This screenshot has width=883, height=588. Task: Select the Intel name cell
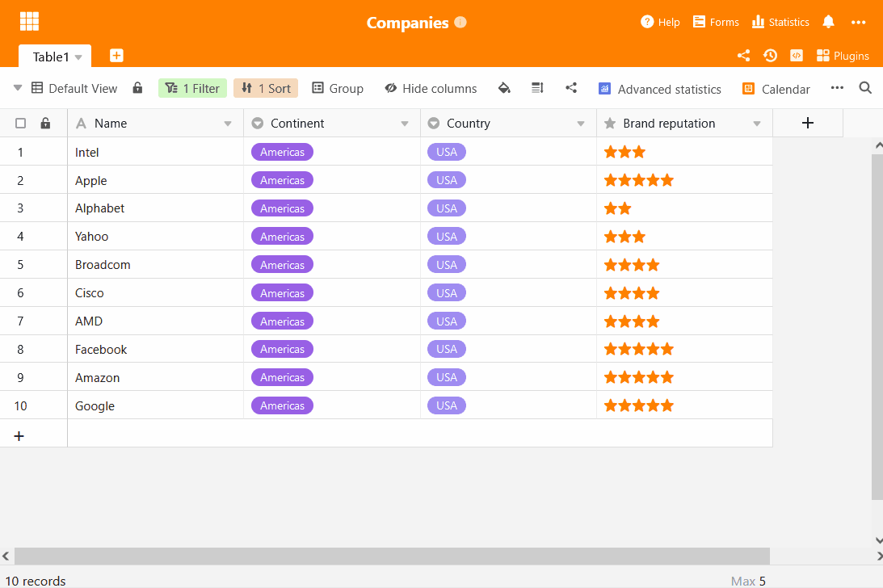tap(155, 152)
